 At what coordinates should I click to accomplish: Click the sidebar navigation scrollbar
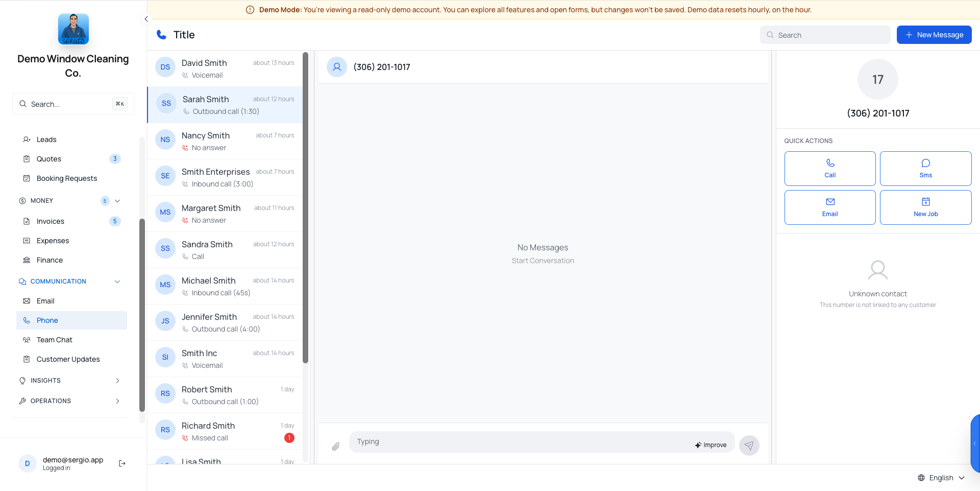click(x=142, y=315)
